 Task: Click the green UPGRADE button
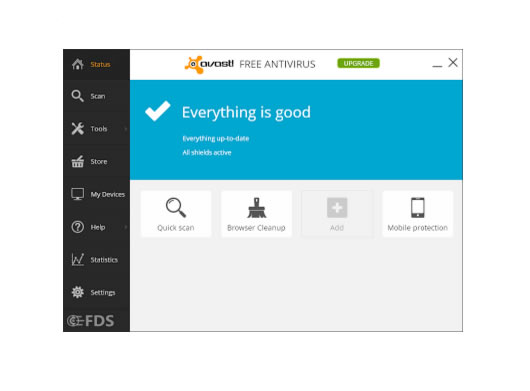[358, 64]
